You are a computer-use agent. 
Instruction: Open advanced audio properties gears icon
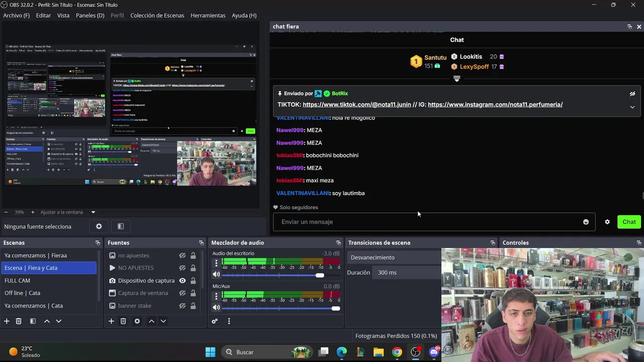215,321
